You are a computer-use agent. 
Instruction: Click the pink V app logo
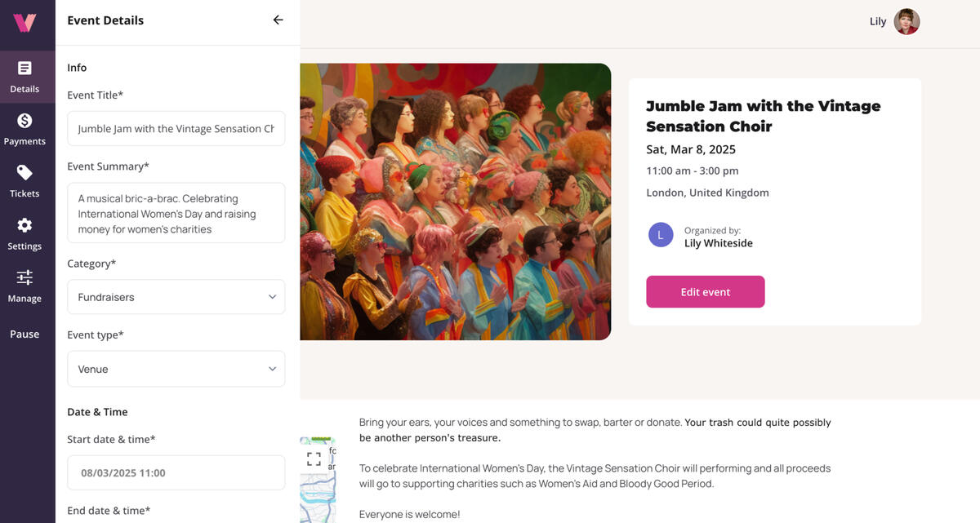tap(24, 22)
